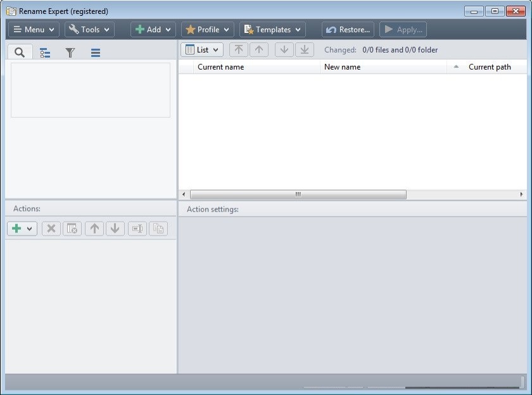This screenshot has width=532, height=395.
Task: Click the horizontal scrollbar thumb in file list
Action: coord(298,194)
